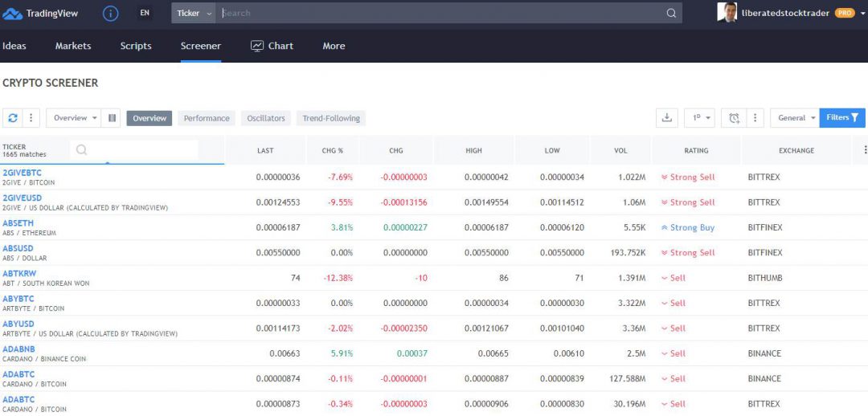Open the EN language selector
This screenshot has width=868, height=416.
145,14
